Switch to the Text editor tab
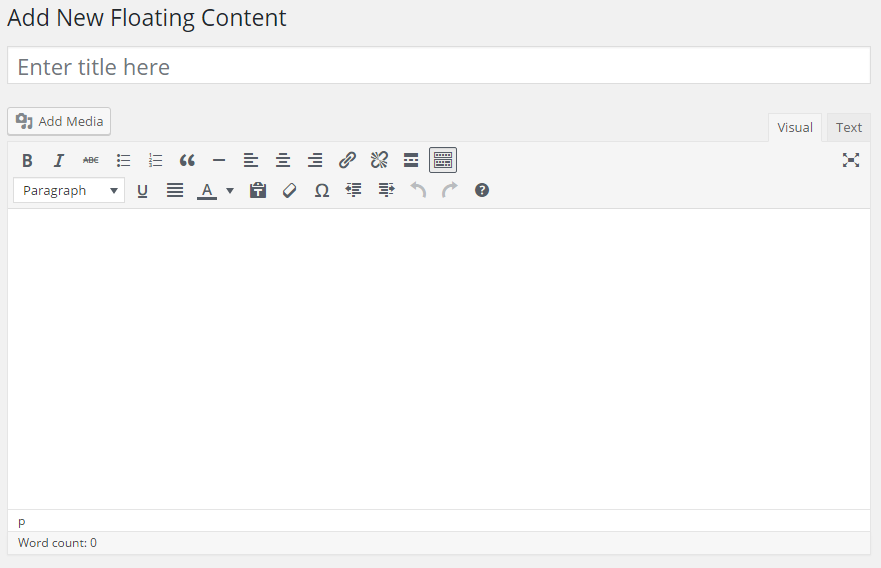Viewport: 881px width, 568px height. 849,127
